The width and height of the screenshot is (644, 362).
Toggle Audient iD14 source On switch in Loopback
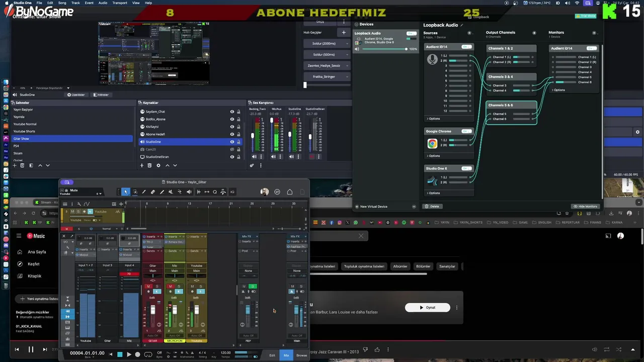pyautogui.click(x=466, y=47)
